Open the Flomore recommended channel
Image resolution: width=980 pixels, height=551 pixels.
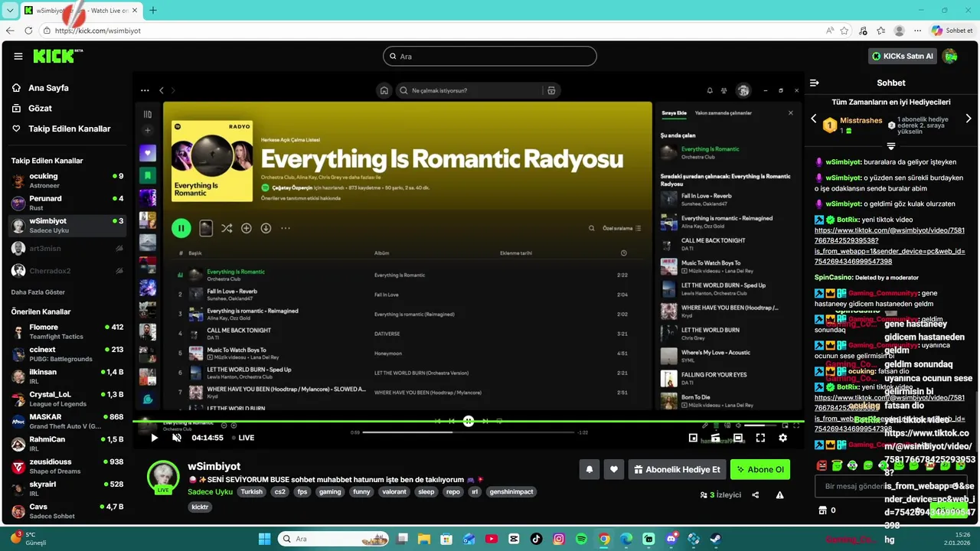click(x=67, y=331)
